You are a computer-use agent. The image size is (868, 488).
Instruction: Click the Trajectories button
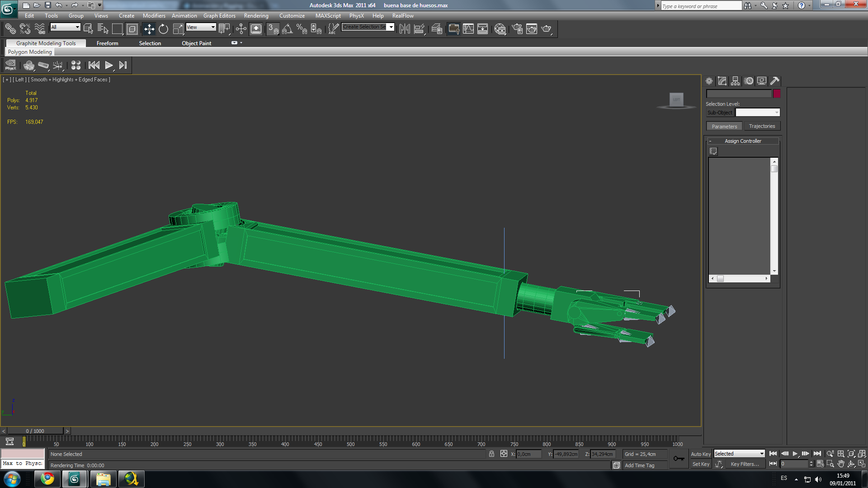click(x=762, y=127)
